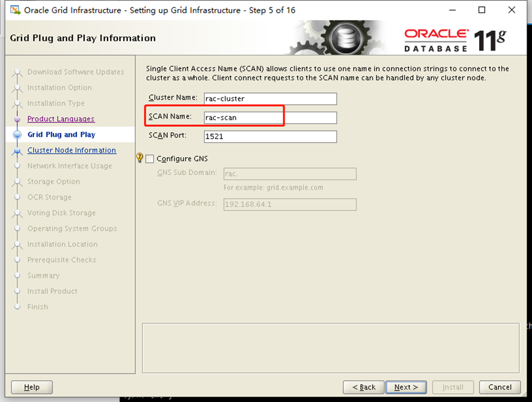The image size is (532, 402).
Task: Go to Cluster Node Information step
Action: (72, 150)
